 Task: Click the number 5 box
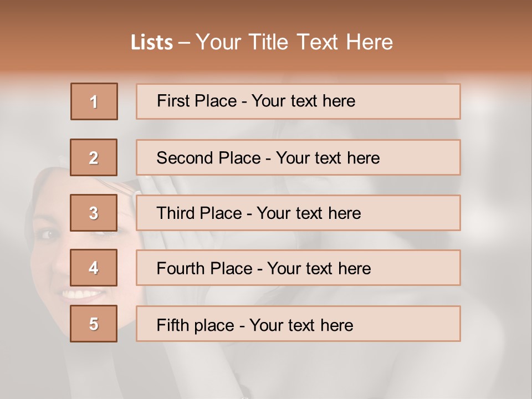[x=94, y=324]
